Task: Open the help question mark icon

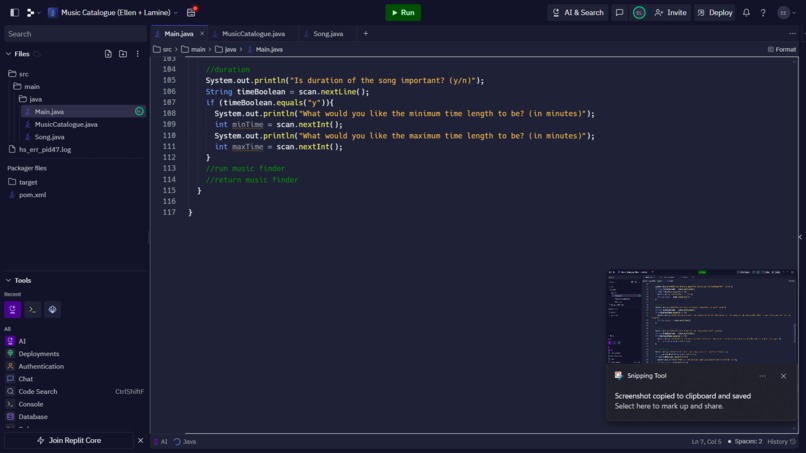Action: 763,12
